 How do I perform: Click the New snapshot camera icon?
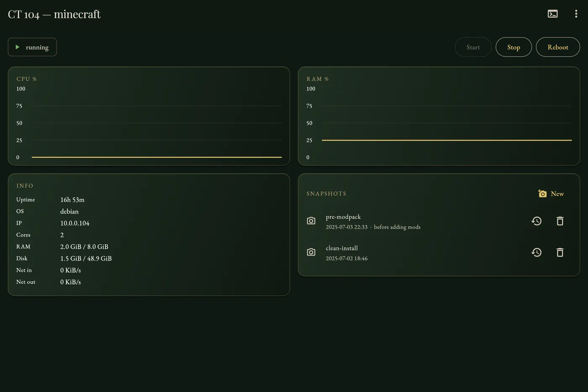point(542,194)
